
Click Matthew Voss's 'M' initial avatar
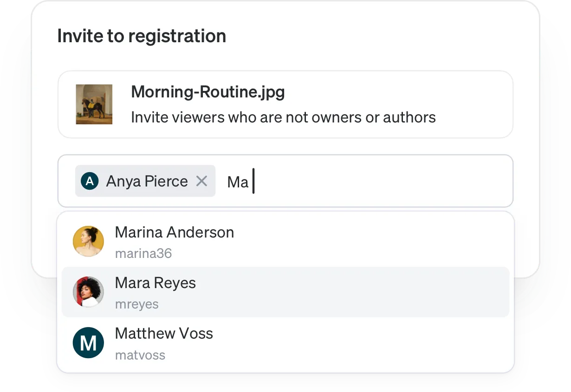coord(88,342)
